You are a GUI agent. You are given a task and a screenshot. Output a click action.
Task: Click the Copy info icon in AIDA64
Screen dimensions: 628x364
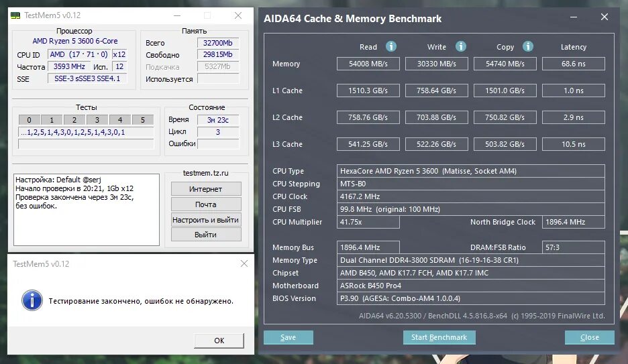coord(528,46)
